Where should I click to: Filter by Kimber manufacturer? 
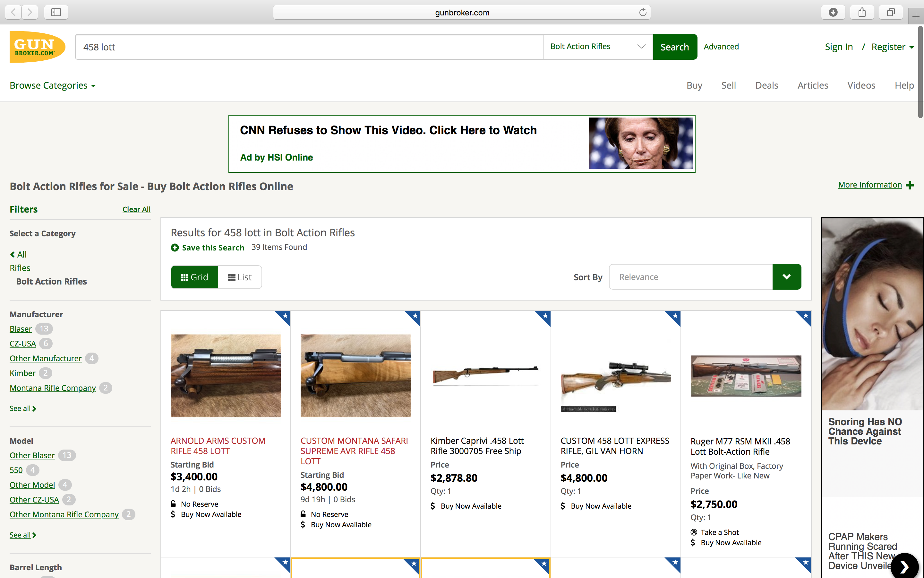tap(22, 373)
